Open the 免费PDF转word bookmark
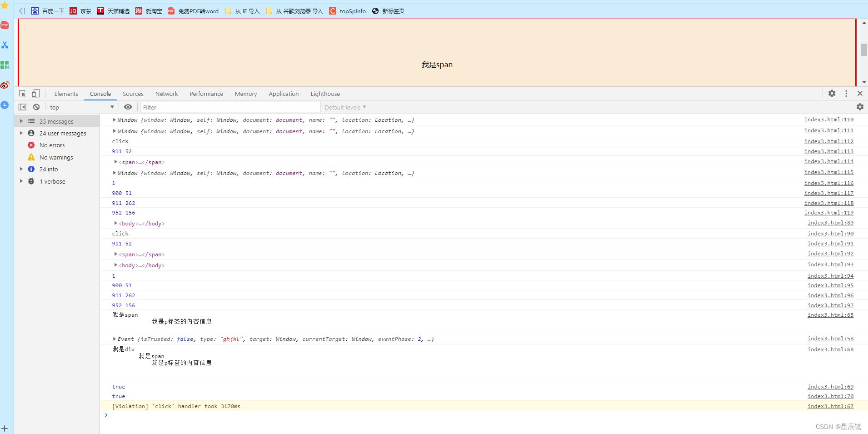The width and height of the screenshot is (868, 434). pyautogui.click(x=193, y=11)
